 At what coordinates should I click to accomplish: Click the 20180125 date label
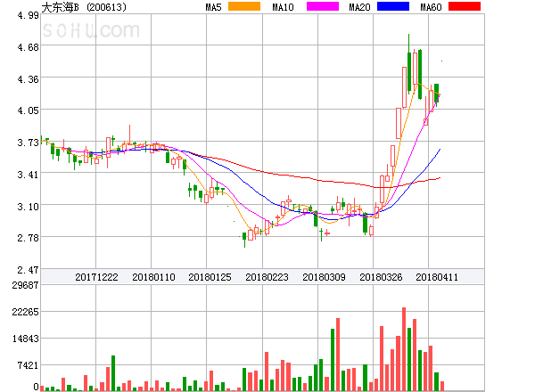pyautogui.click(x=210, y=277)
